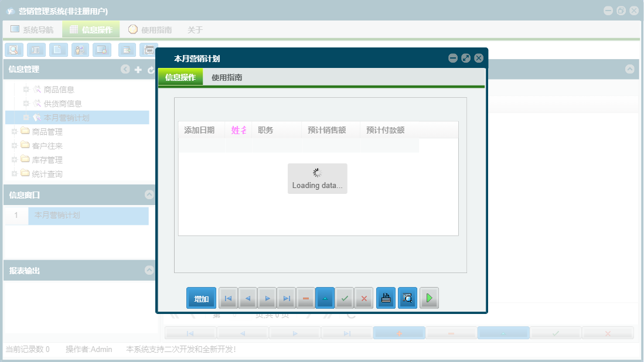Collapse 信息管理 panel with left chevron

125,69
